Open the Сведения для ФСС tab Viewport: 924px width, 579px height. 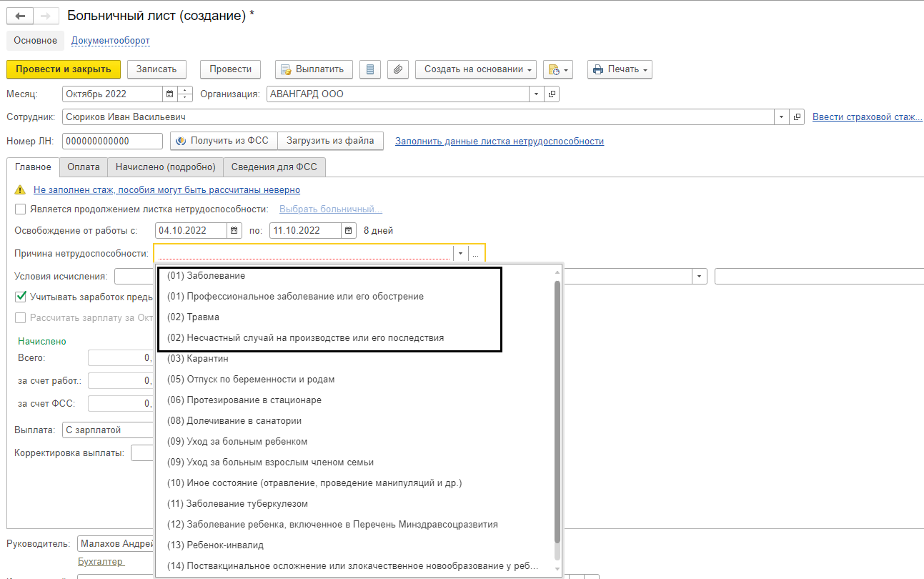(x=274, y=167)
